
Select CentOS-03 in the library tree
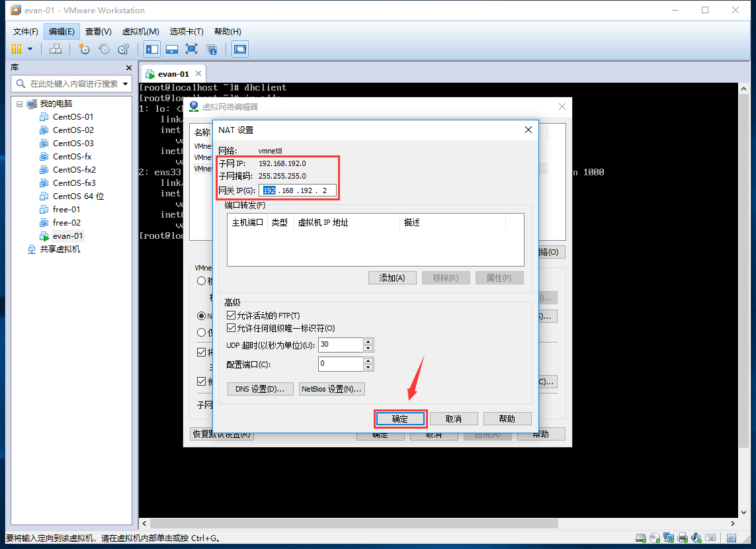coord(73,143)
